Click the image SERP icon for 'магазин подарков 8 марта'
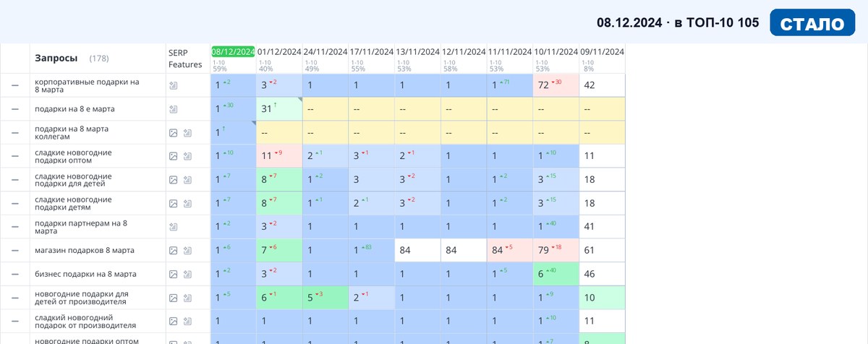 [x=173, y=251]
